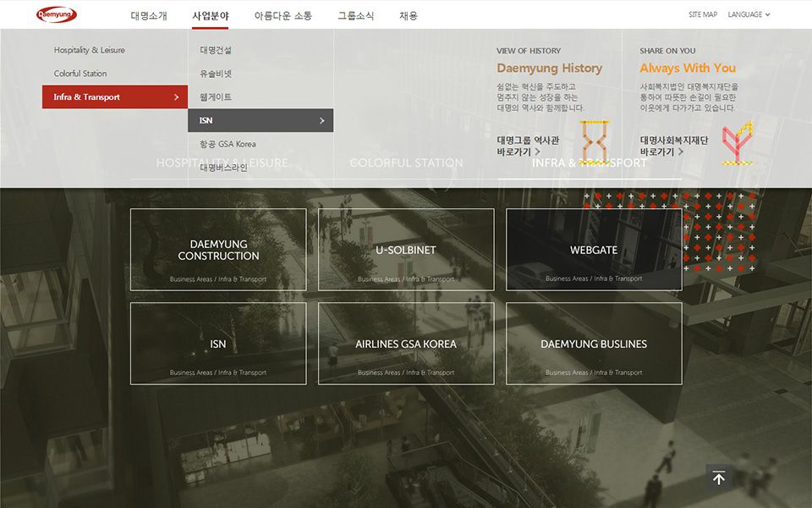Select the AIRLINES GSA KOREA tile
The image size is (812, 508).
pos(406,344)
